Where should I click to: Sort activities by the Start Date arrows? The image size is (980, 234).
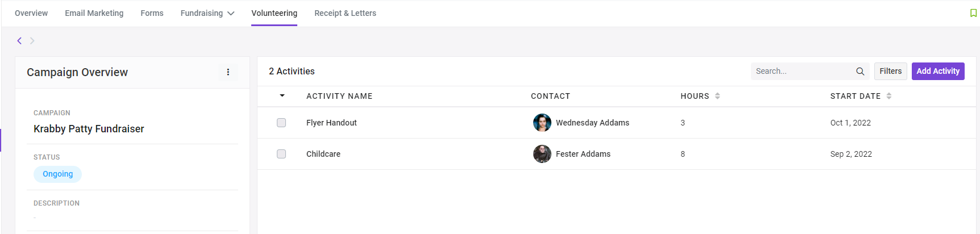coord(888,96)
